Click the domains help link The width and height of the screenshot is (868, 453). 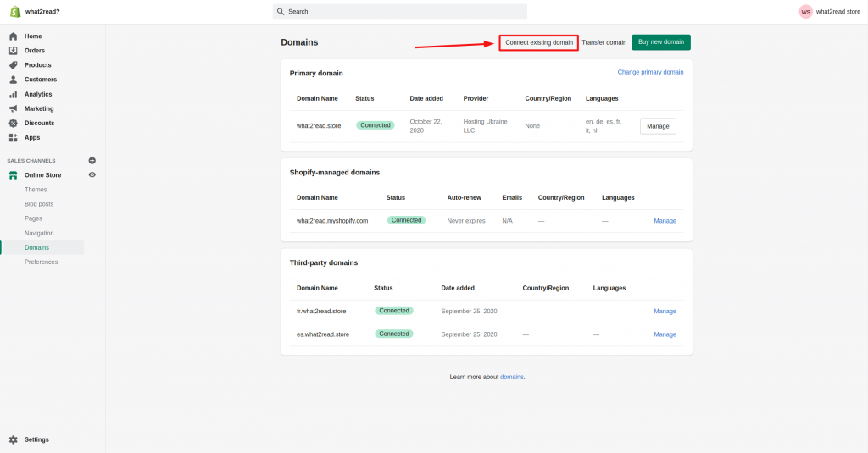coord(511,378)
